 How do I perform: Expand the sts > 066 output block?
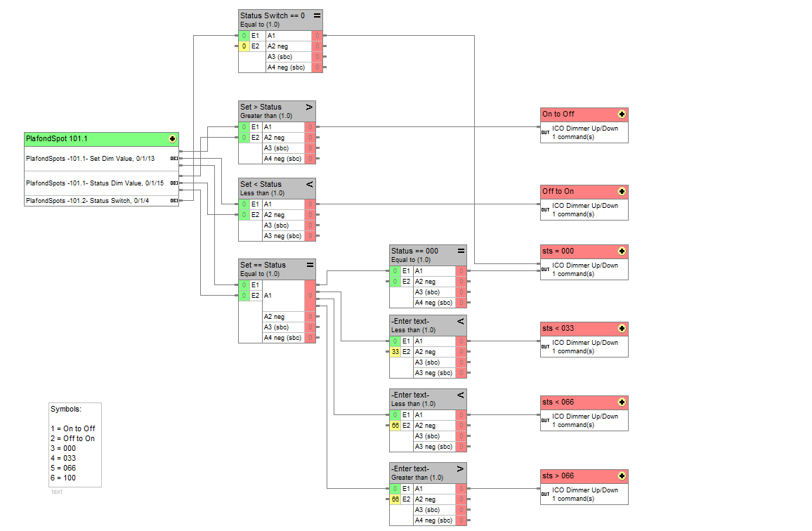click(x=622, y=476)
